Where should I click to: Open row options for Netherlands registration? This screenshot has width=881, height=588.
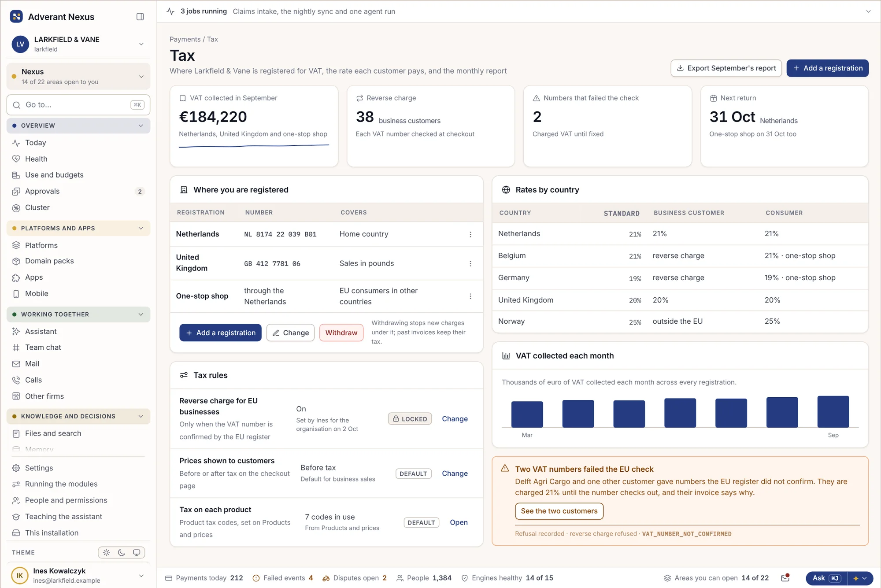tap(470, 234)
